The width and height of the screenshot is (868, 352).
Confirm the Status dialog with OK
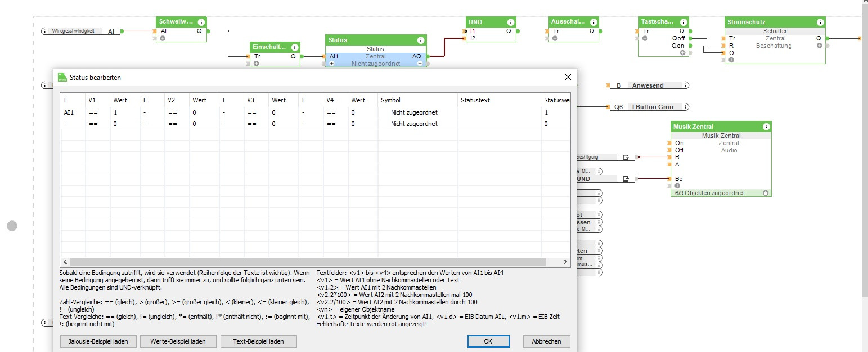[x=488, y=341]
